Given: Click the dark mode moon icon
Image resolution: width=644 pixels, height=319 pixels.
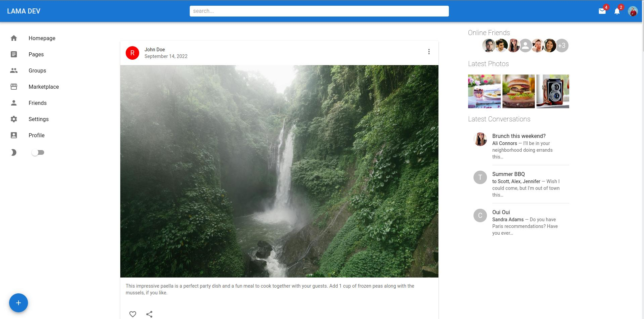Looking at the screenshot, I should 13,152.
